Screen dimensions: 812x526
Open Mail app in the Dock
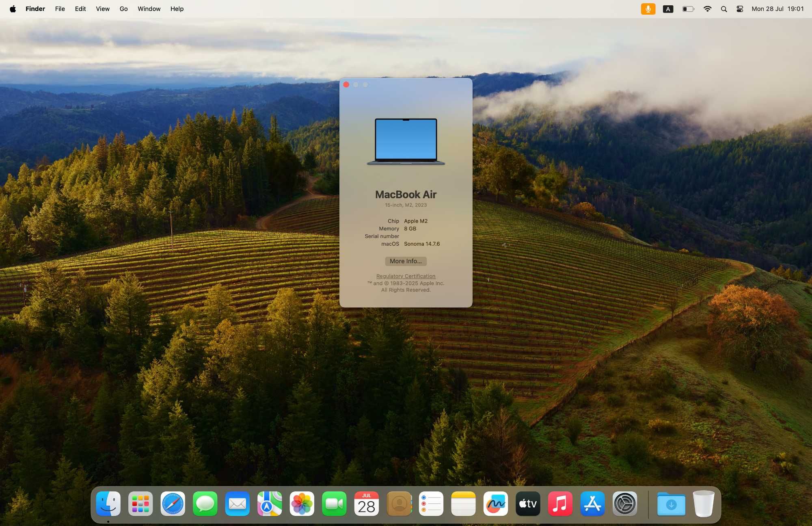coord(237,504)
